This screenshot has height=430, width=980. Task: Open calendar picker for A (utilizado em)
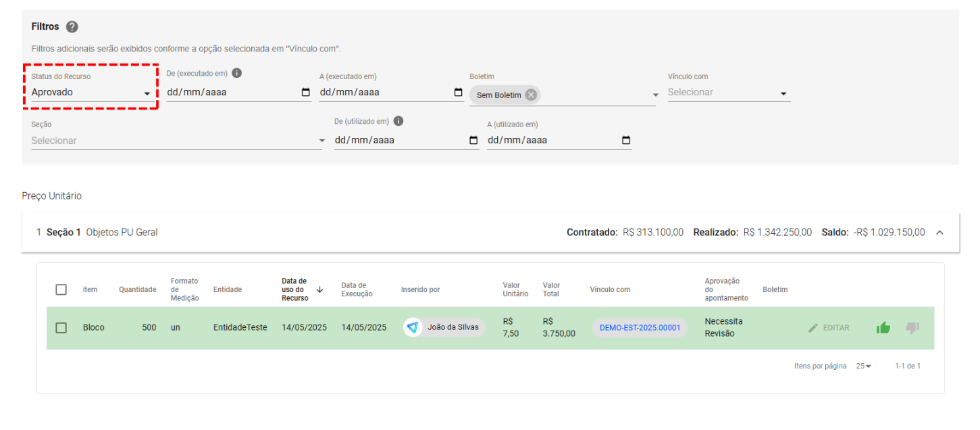626,141
